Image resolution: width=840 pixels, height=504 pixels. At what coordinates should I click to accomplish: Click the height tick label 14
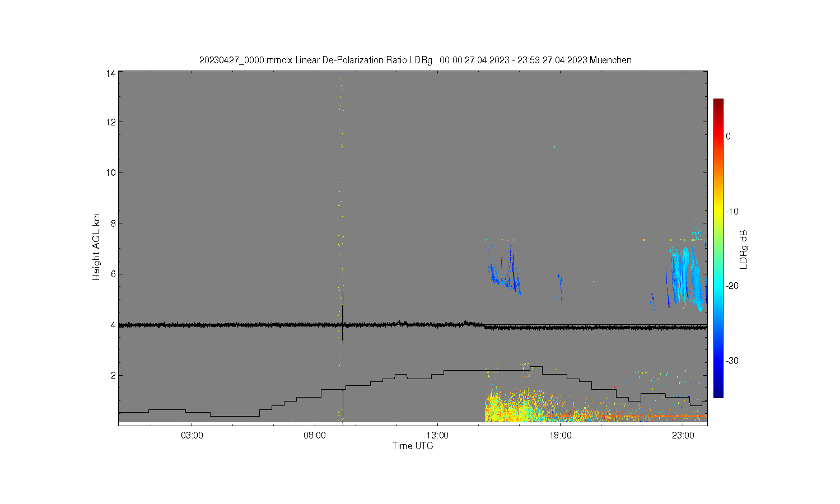tap(111, 73)
